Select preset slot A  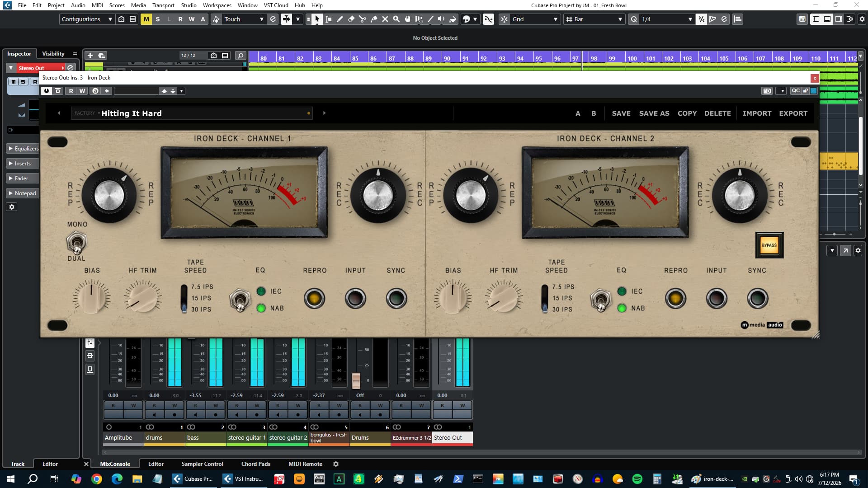pyautogui.click(x=578, y=113)
